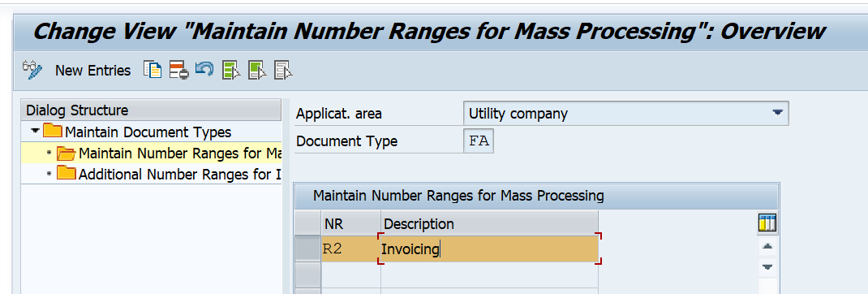Click the New Entries button
The width and height of the screenshot is (868, 294).
coord(93,71)
